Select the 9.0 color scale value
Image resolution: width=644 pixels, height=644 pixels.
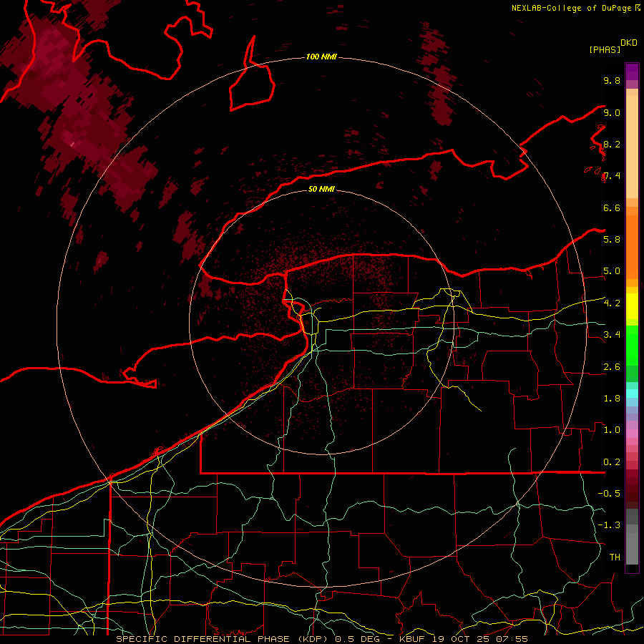(612, 112)
